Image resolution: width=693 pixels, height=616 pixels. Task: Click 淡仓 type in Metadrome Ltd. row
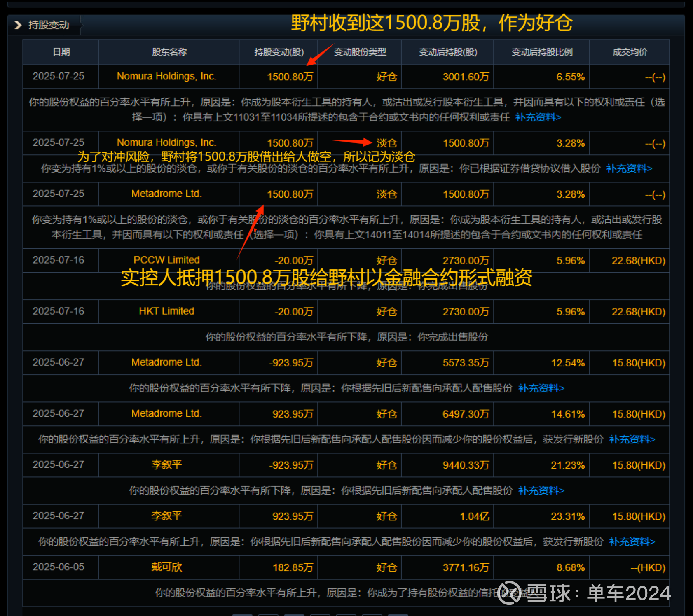pos(387,194)
